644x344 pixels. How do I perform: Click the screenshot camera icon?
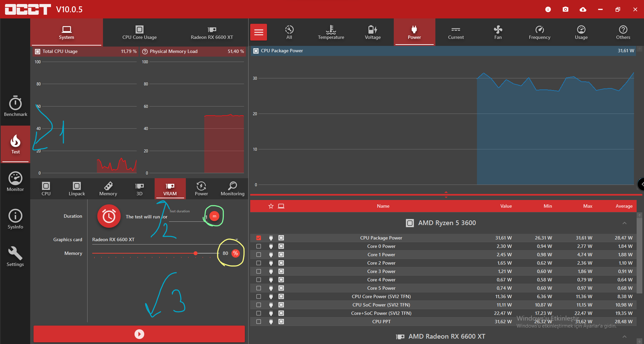(566, 9)
